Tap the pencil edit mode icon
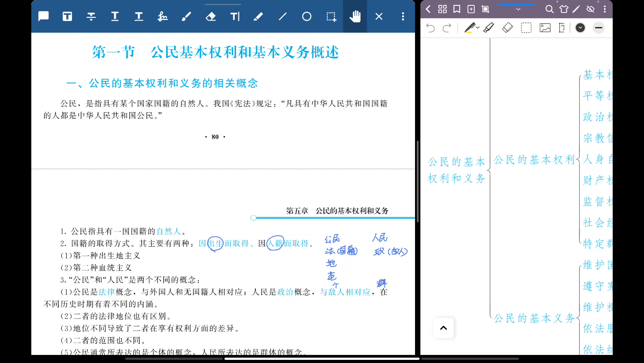The height and width of the screenshot is (363, 644). pyautogui.click(x=577, y=9)
